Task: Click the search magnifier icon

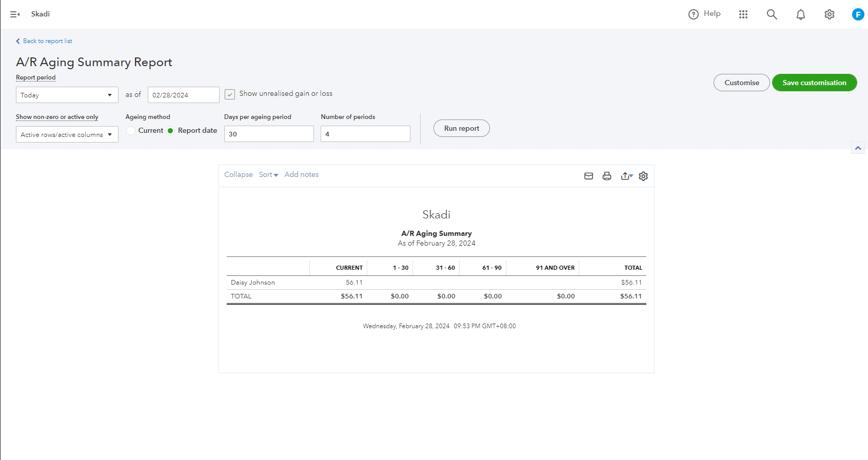Action: 772,14
